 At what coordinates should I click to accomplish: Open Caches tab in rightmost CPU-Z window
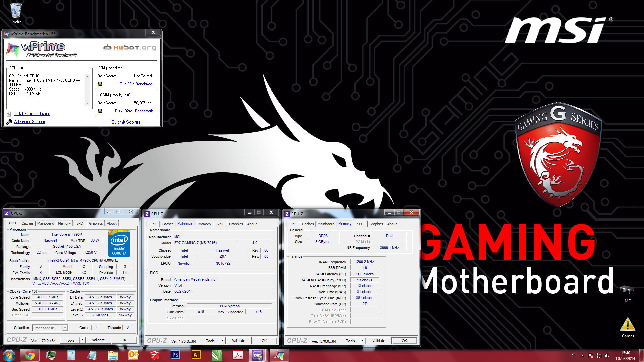coord(308,224)
